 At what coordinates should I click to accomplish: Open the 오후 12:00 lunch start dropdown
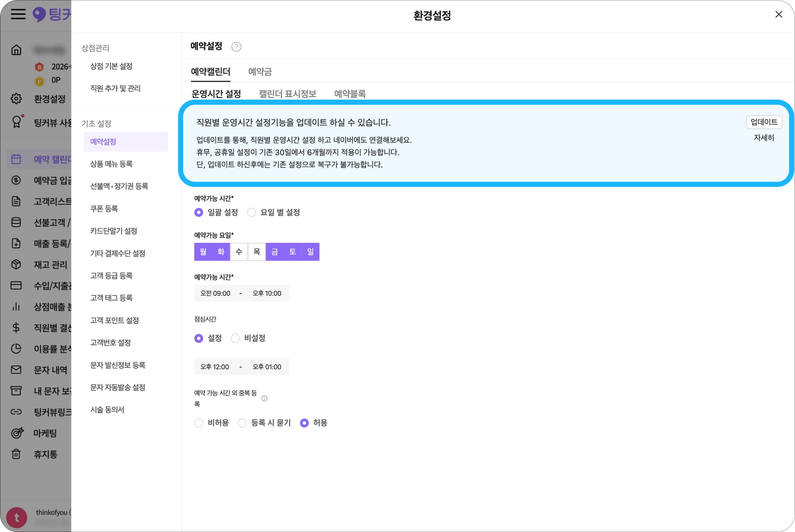(215, 367)
